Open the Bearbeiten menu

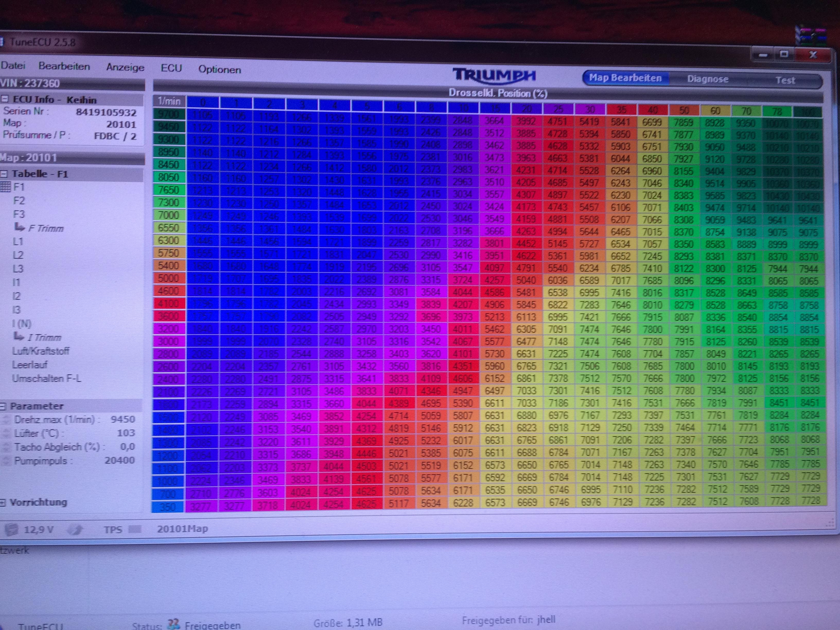pos(64,66)
